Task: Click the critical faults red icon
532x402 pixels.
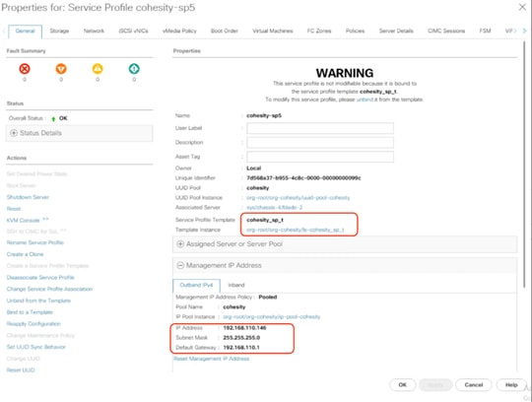Action: pos(25,69)
